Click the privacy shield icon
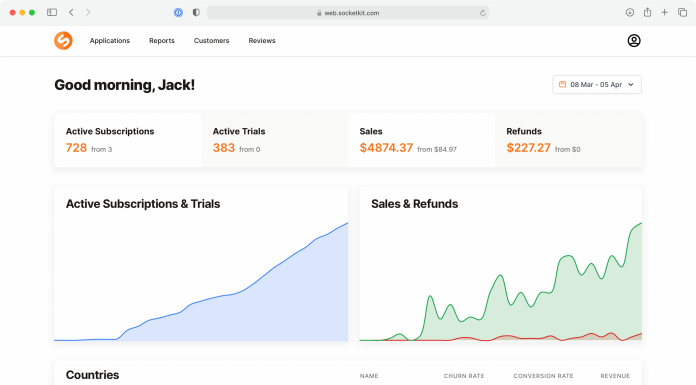The image size is (696, 385). (x=196, y=12)
